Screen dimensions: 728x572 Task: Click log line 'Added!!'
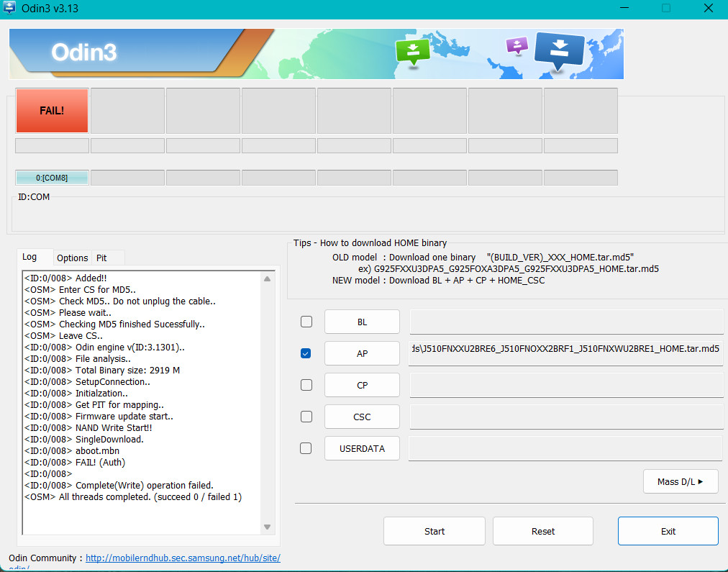tap(65, 278)
